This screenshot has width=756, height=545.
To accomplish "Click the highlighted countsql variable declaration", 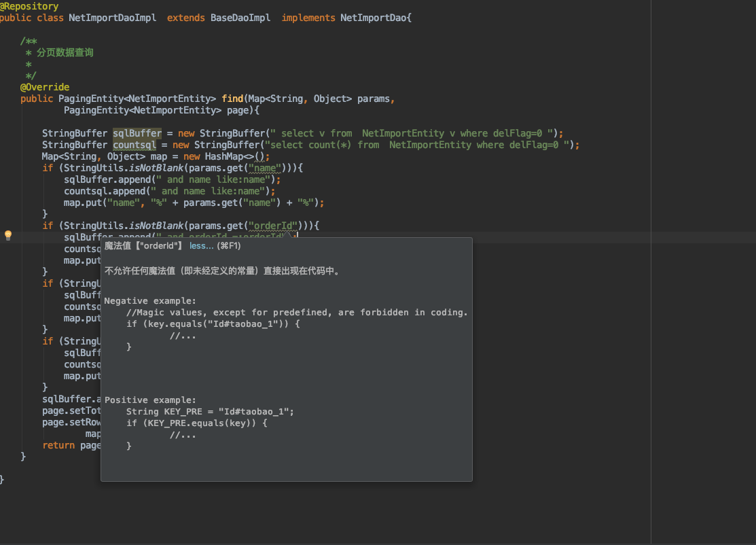I will pos(134,145).
